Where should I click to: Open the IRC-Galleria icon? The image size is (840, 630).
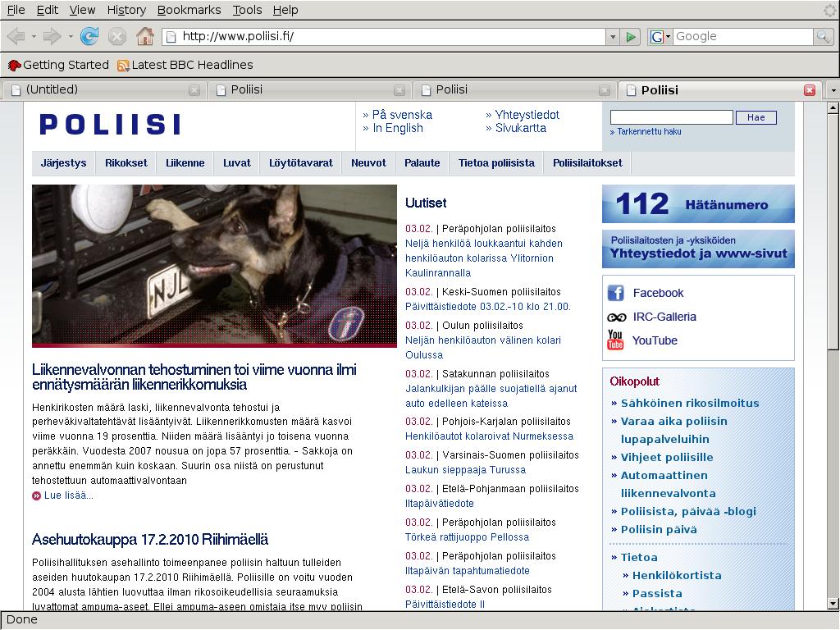[617, 317]
